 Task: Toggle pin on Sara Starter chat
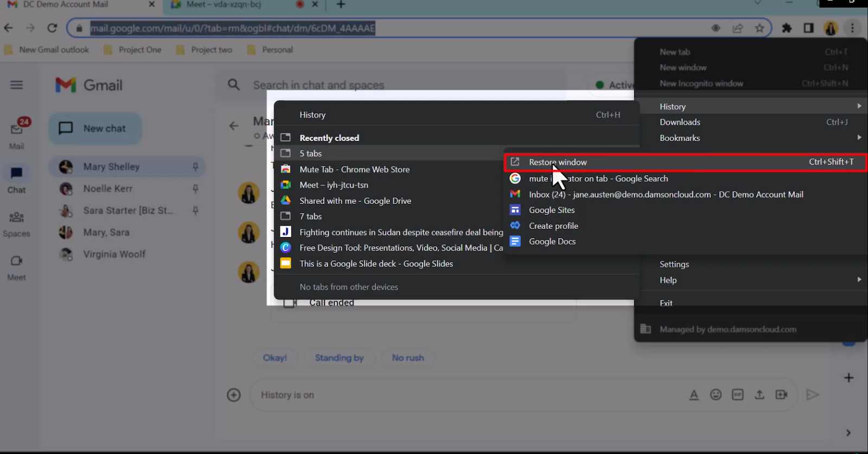(195, 210)
